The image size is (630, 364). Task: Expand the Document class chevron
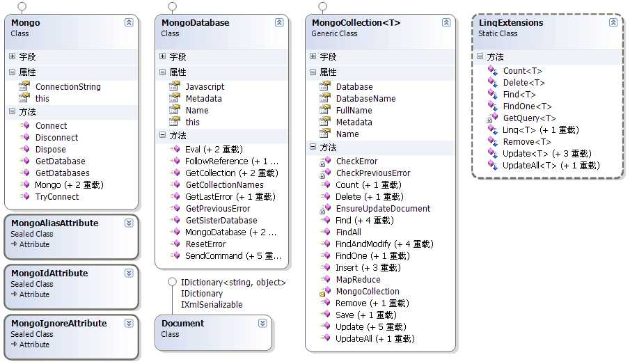262,324
